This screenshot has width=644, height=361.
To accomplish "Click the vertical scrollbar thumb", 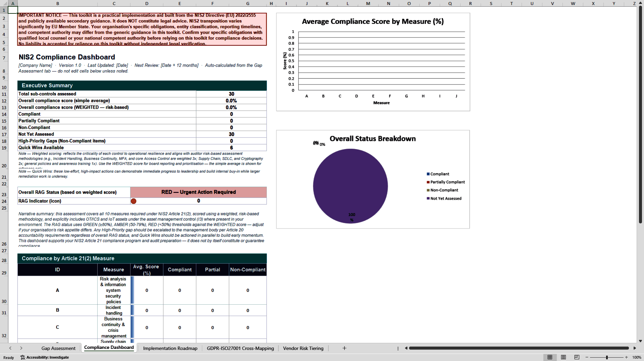I will tap(640, 116).
